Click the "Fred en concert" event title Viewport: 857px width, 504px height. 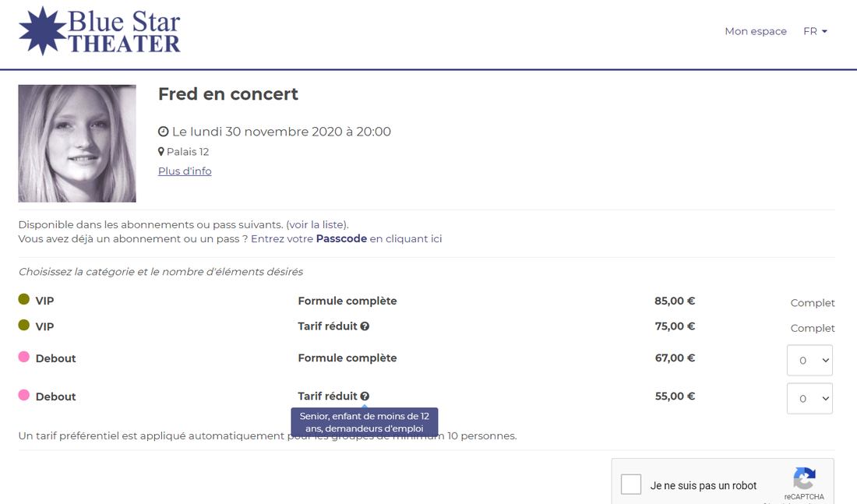tap(228, 94)
